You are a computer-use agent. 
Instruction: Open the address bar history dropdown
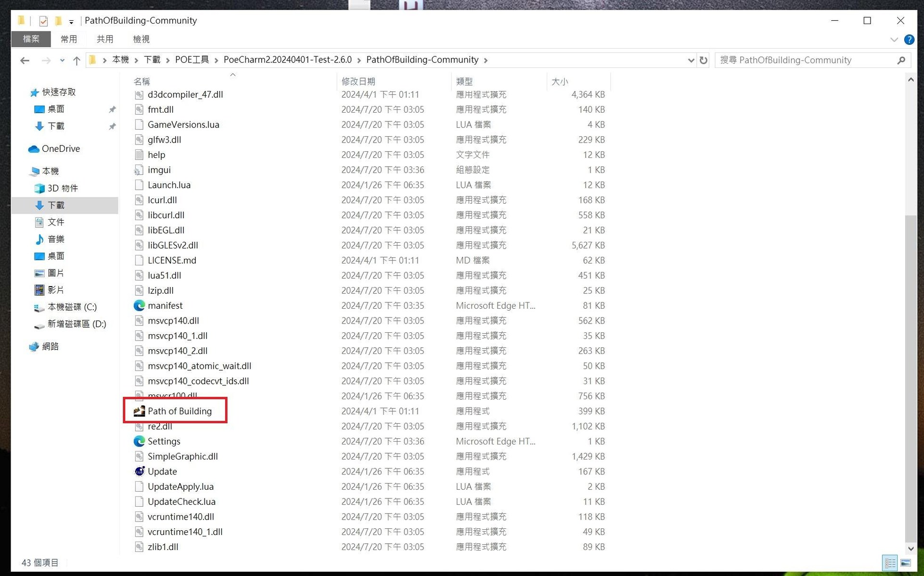point(691,60)
